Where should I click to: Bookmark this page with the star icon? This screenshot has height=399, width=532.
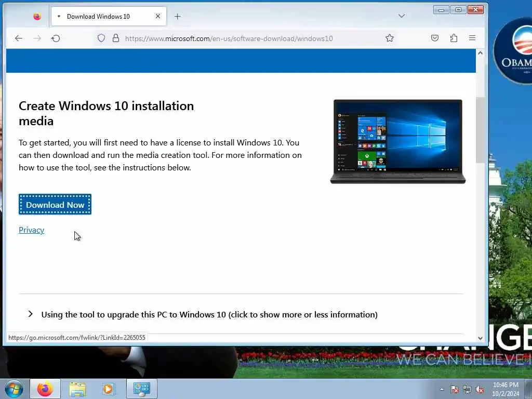tap(390, 38)
